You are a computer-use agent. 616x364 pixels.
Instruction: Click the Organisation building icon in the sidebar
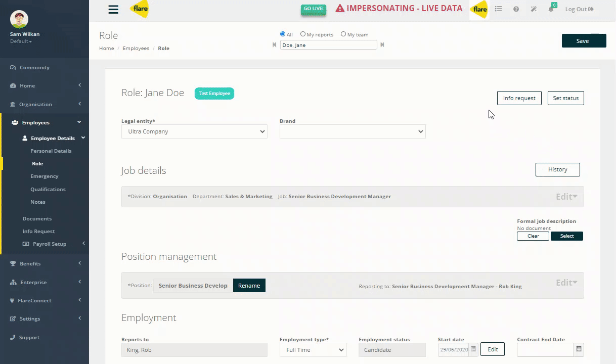coord(13,105)
